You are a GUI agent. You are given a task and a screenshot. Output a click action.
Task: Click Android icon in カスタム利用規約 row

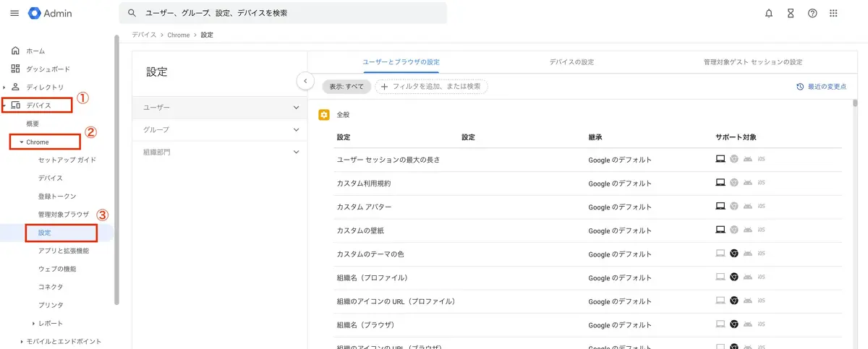[748, 184]
